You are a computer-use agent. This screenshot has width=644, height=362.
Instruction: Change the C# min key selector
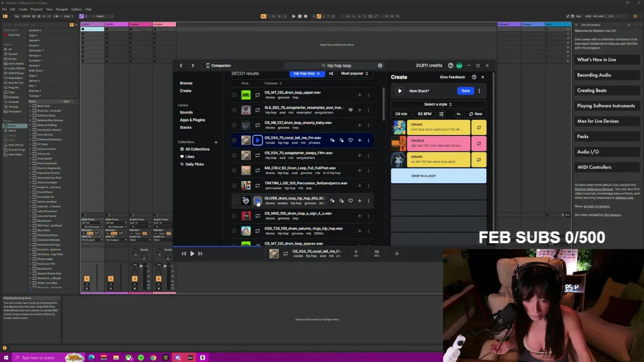point(401,114)
